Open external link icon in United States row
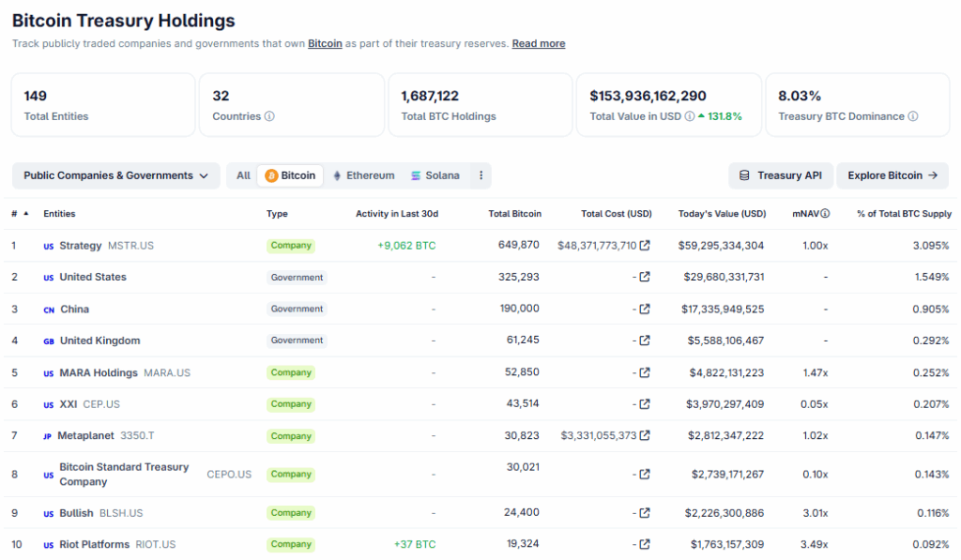Viewport: 961px width, 560px height. pyautogui.click(x=645, y=277)
